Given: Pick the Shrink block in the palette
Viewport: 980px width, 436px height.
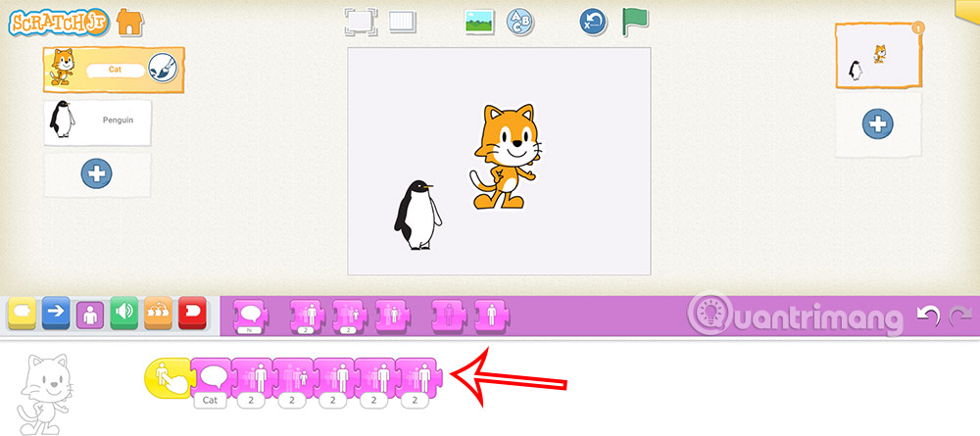Looking at the screenshot, I should point(350,315).
